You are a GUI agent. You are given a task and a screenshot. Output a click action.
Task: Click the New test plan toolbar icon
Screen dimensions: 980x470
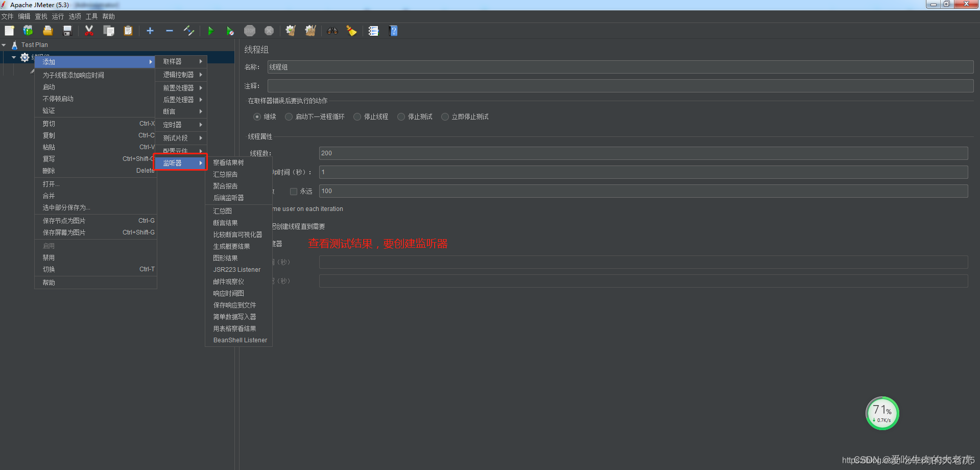[9, 31]
